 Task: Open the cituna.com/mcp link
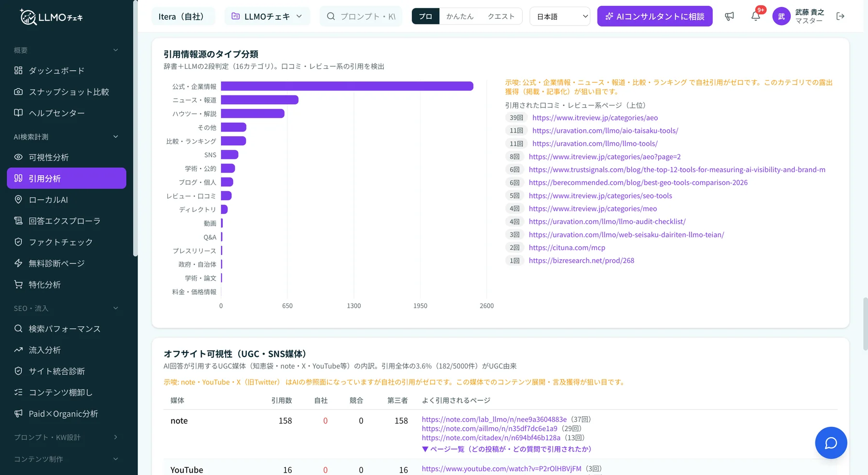567,248
